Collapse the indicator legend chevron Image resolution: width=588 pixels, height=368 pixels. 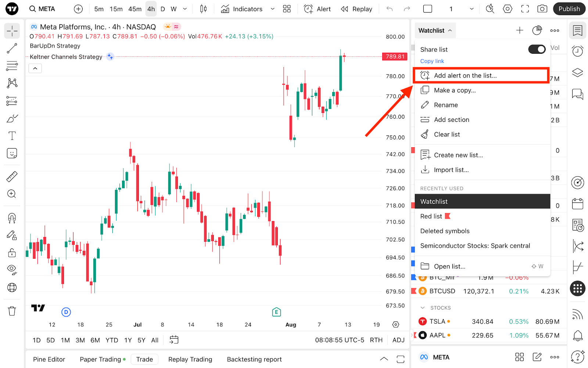click(35, 68)
